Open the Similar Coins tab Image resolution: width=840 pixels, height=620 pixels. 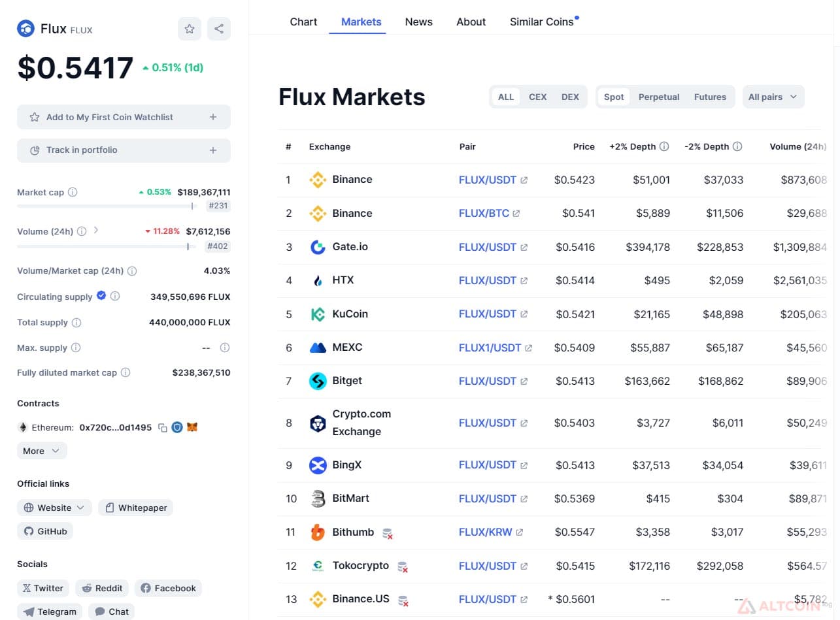(x=542, y=22)
